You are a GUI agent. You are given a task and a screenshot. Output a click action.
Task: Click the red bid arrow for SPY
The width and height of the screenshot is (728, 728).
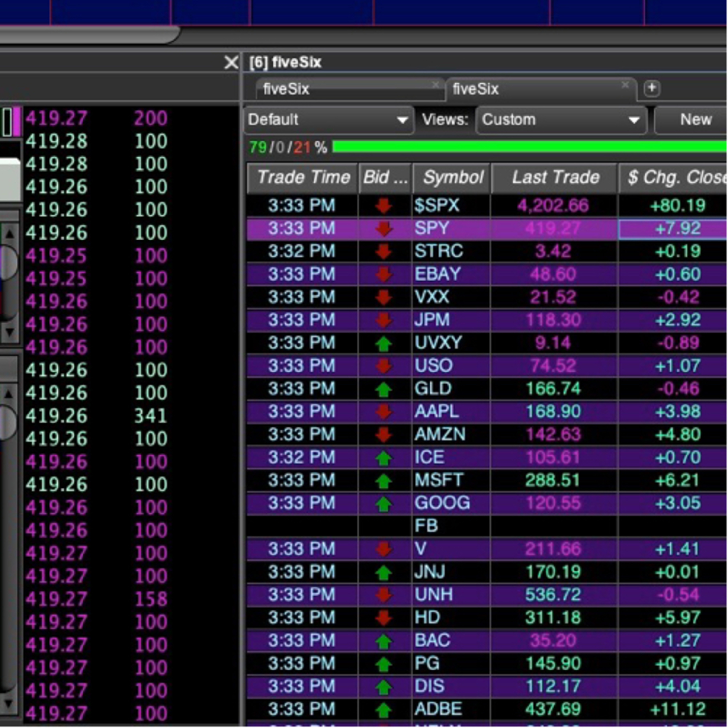[x=384, y=229]
